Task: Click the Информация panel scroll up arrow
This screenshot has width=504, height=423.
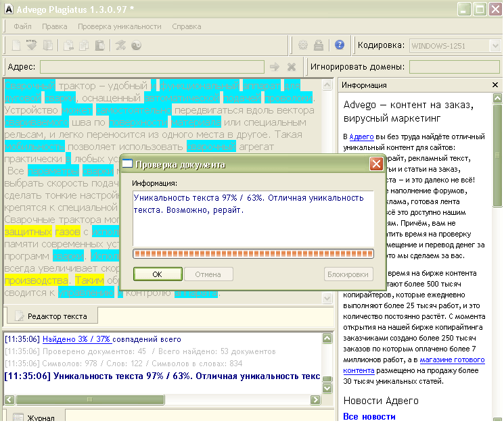Action: (x=497, y=98)
